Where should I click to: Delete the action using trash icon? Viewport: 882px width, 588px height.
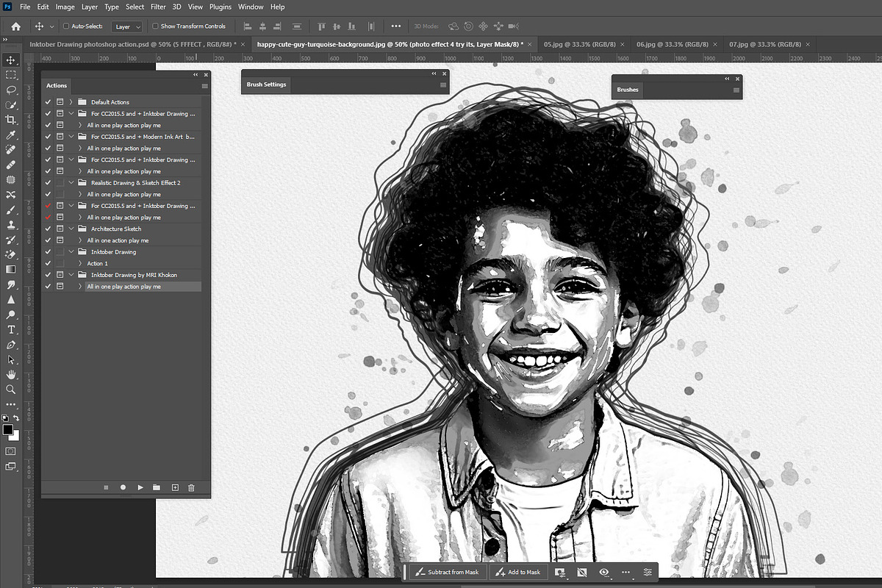(191, 487)
